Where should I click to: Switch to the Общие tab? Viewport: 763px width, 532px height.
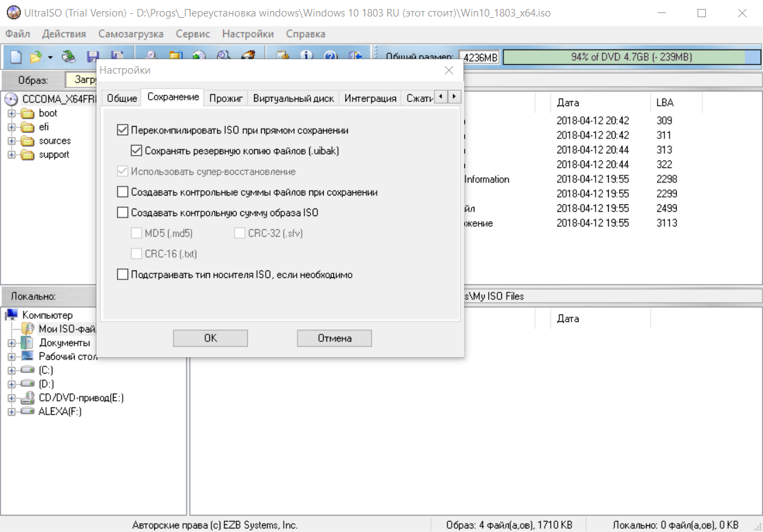click(x=122, y=98)
